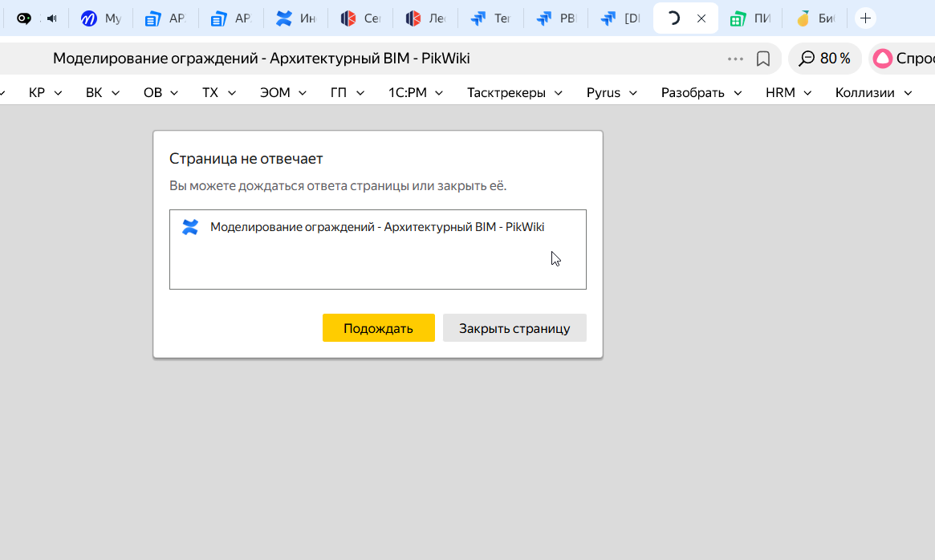Viewport: 935px width, 560px height.
Task: Select the unresponsive page entry in the dialog list
Action: [x=377, y=227]
